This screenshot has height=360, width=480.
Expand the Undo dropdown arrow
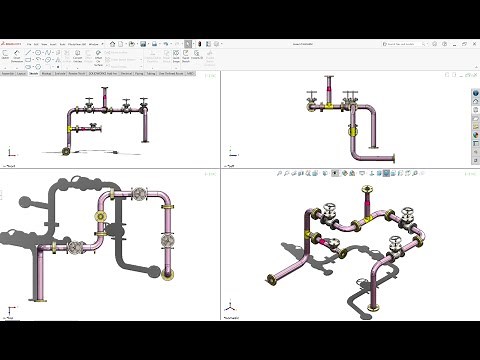click(x=171, y=44)
